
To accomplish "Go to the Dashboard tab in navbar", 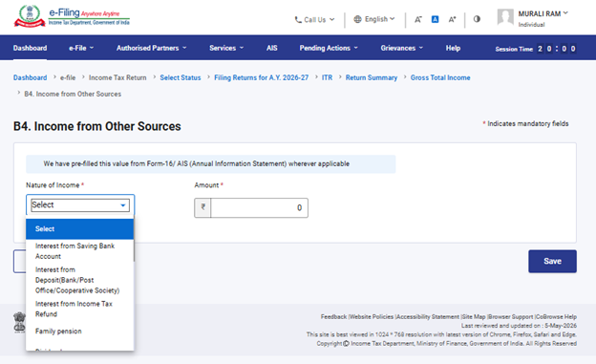I will tap(30, 48).
